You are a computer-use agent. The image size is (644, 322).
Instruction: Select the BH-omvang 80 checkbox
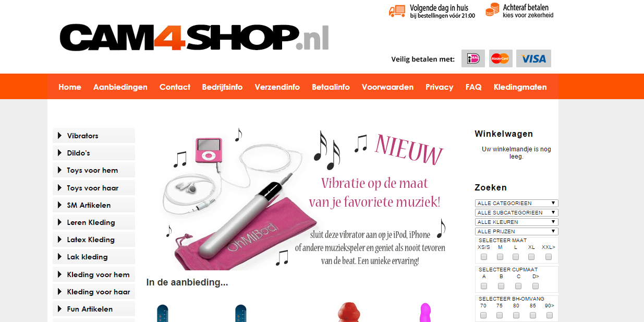pyautogui.click(x=516, y=315)
